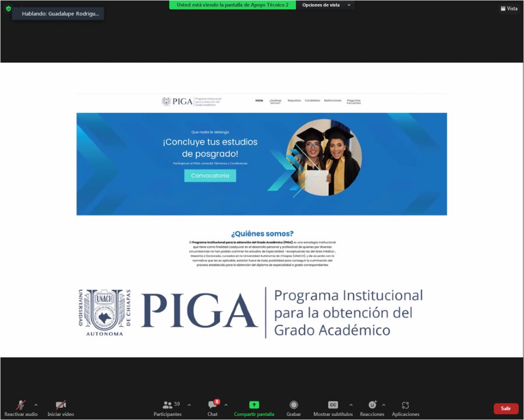Click the Reactivar audio microphone icon

tap(21, 405)
